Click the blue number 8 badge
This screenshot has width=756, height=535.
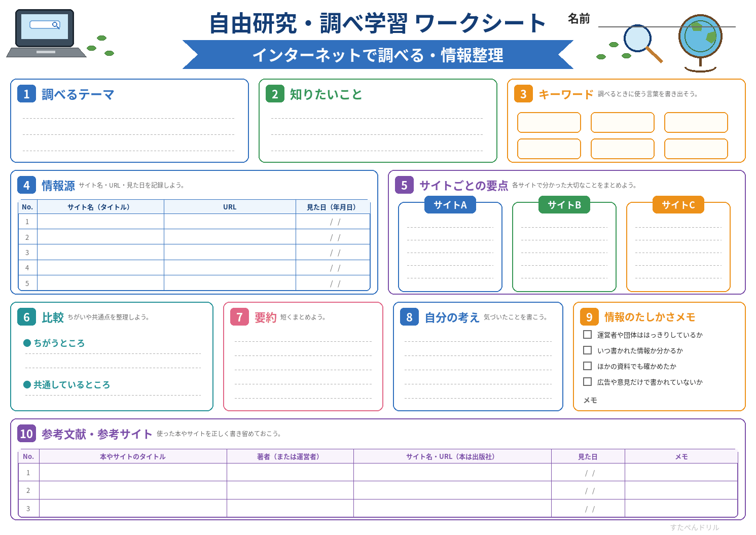409,317
